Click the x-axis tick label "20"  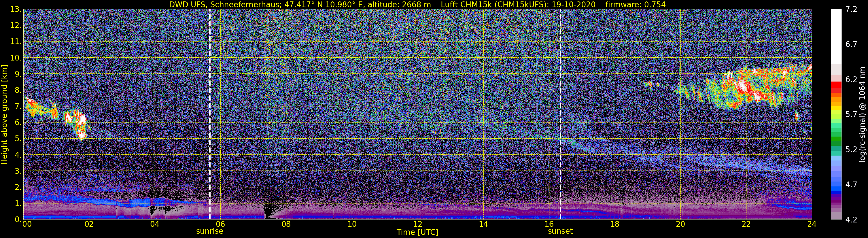pos(680,224)
